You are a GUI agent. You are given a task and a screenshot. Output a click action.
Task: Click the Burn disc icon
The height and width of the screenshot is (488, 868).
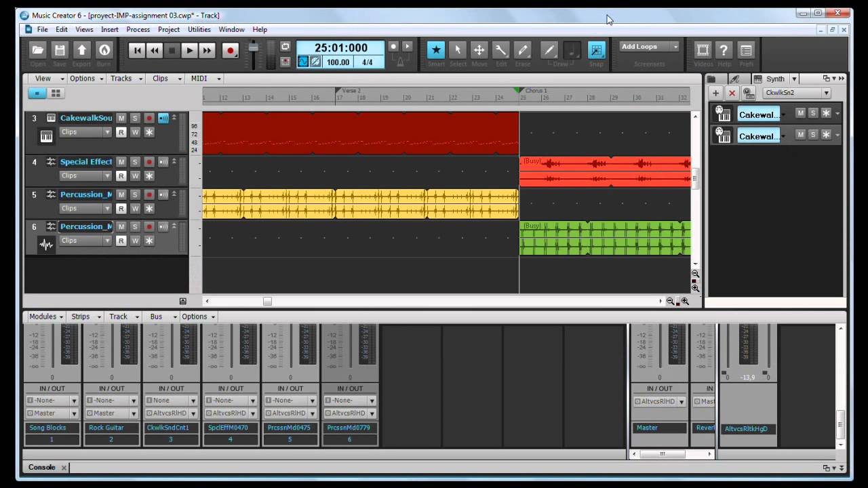tap(104, 50)
